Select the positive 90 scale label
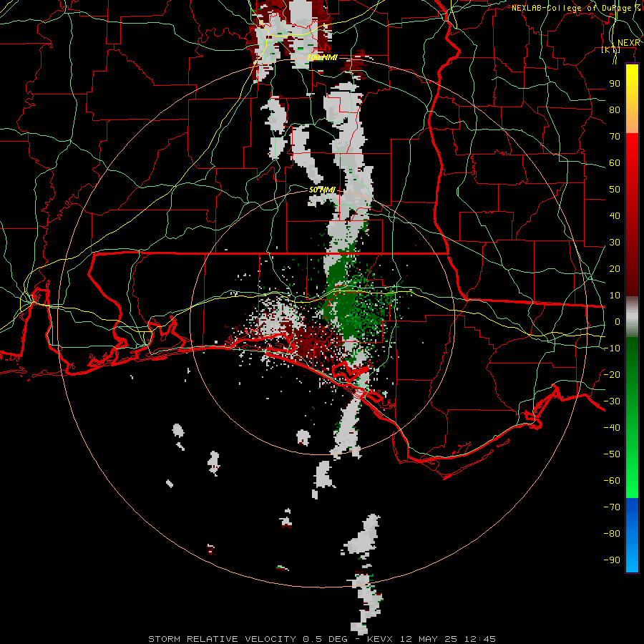Screen dimensions: 644x644 tap(615, 84)
